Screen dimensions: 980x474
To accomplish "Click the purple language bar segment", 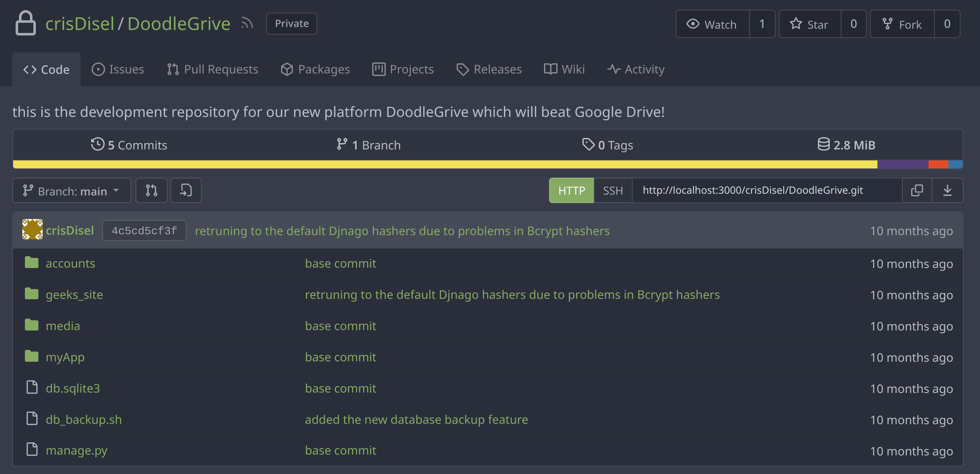I will pos(903,164).
